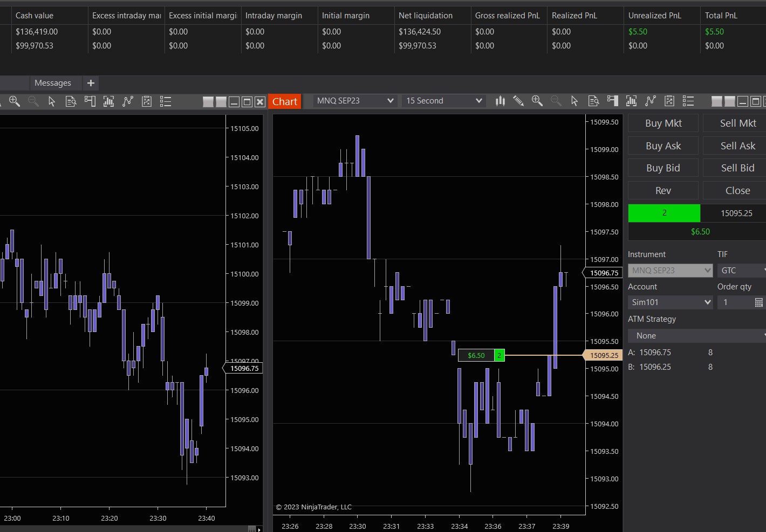The height and width of the screenshot is (532, 766).
Task: Open bar type selector in right chart toolbar
Action: tap(500, 101)
